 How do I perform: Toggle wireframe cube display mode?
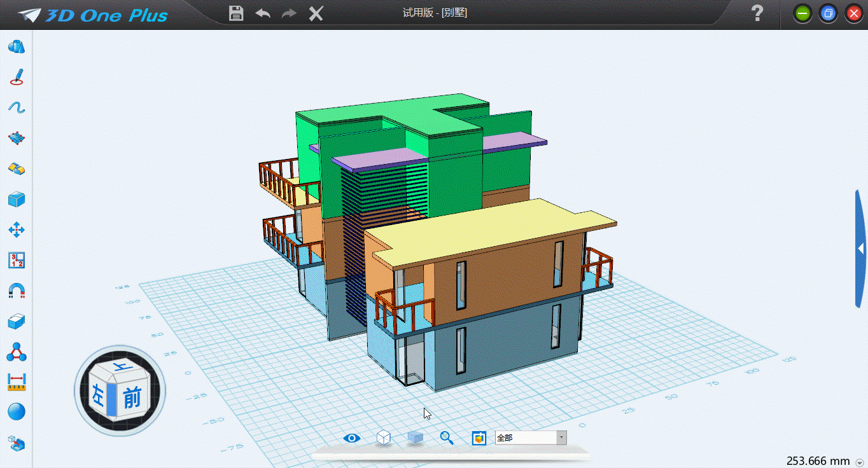point(383,437)
